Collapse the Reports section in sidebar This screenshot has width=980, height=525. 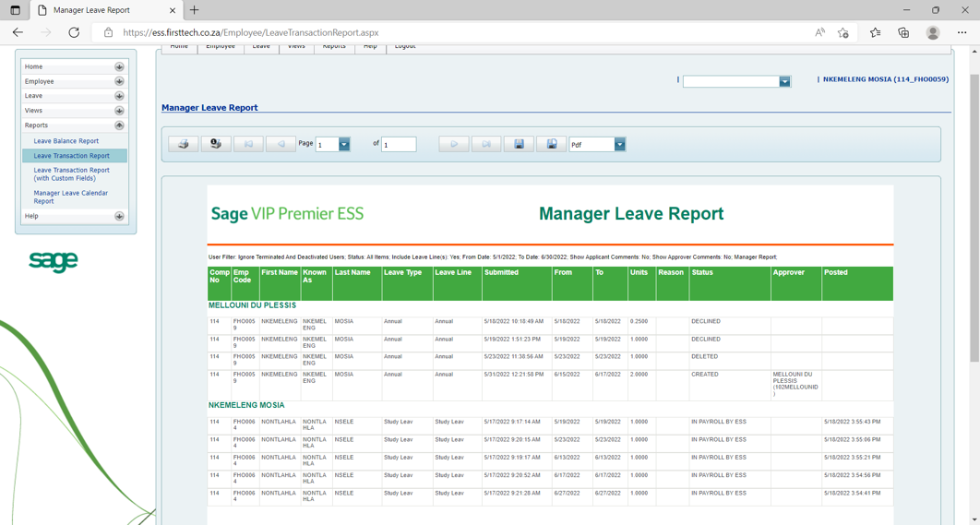click(119, 125)
